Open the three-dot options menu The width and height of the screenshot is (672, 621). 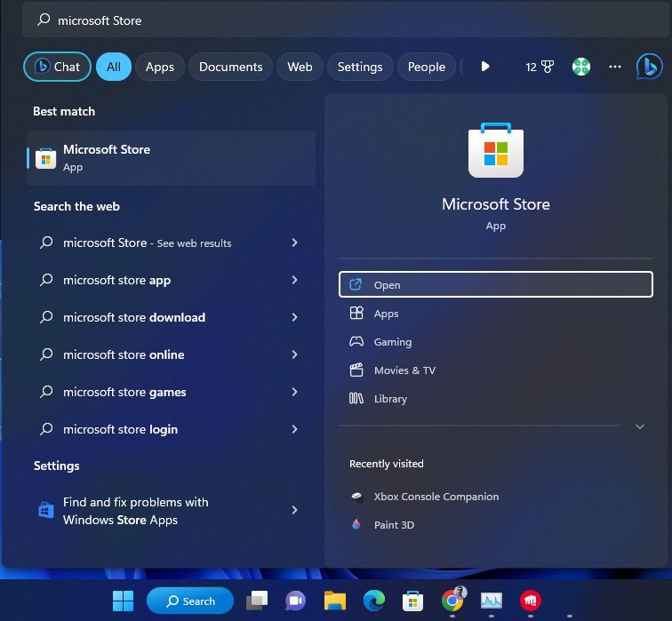[x=615, y=67]
